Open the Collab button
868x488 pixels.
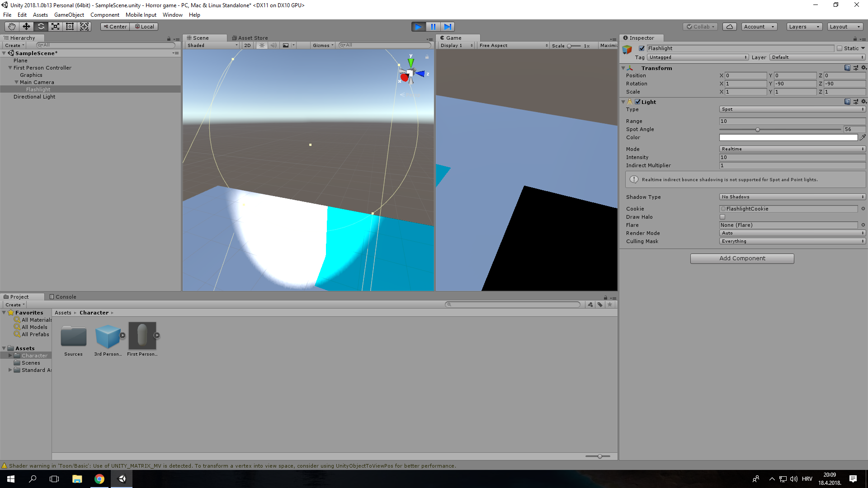[700, 27]
